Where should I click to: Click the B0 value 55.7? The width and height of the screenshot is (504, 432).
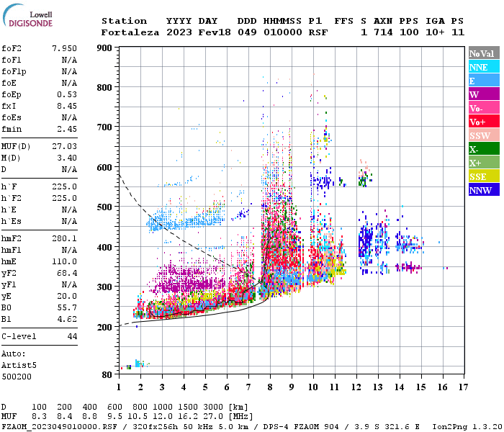point(67,308)
